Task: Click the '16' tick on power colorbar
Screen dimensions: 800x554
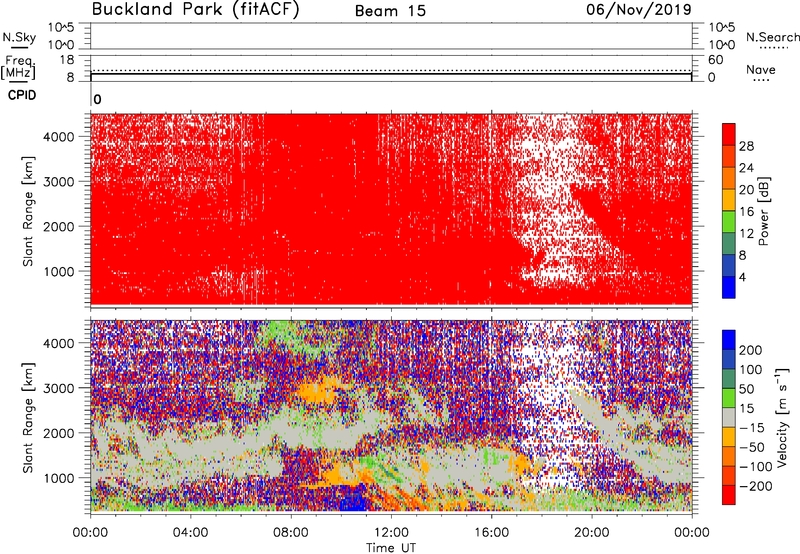Action: point(746,212)
